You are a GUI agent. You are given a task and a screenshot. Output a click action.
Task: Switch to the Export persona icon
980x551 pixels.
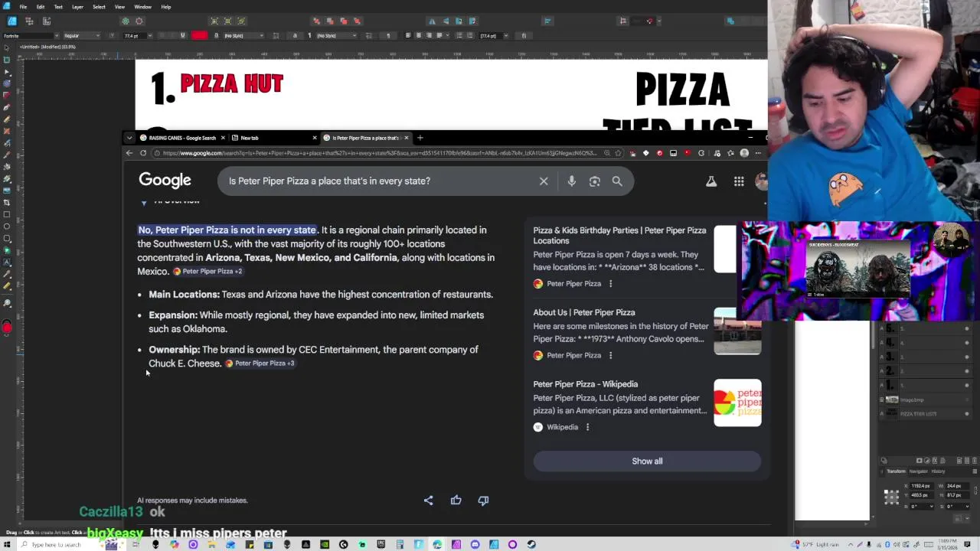[x=47, y=21]
